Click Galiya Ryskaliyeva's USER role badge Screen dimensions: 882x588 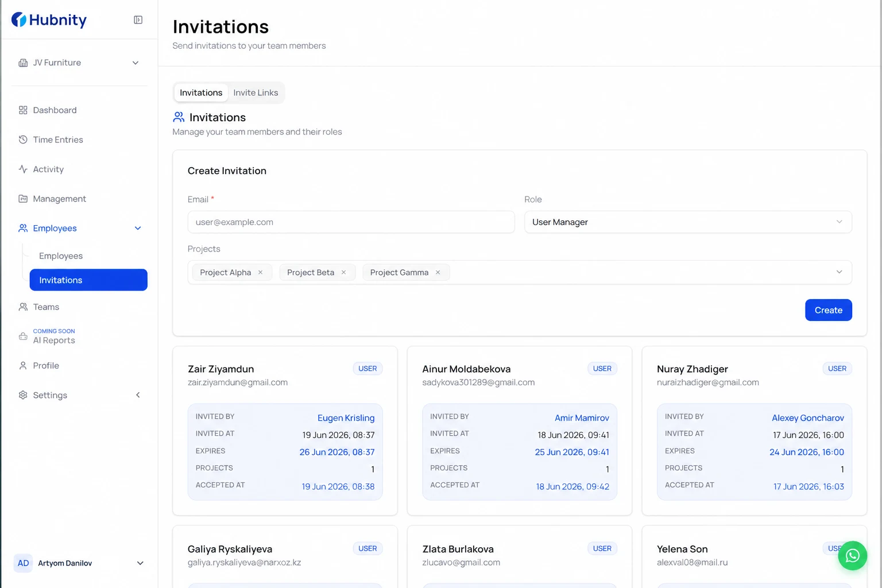click(x=367, y=548)
